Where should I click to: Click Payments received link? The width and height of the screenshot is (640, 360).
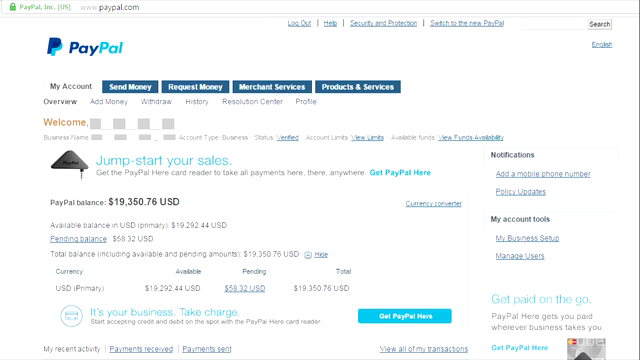coord(141,349)
